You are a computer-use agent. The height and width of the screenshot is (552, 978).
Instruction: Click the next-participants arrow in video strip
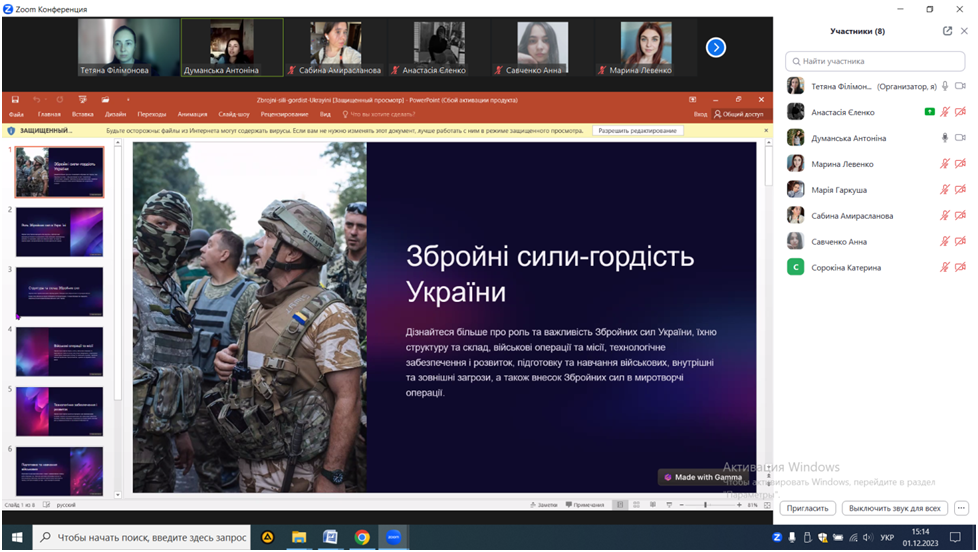point(715,47)
